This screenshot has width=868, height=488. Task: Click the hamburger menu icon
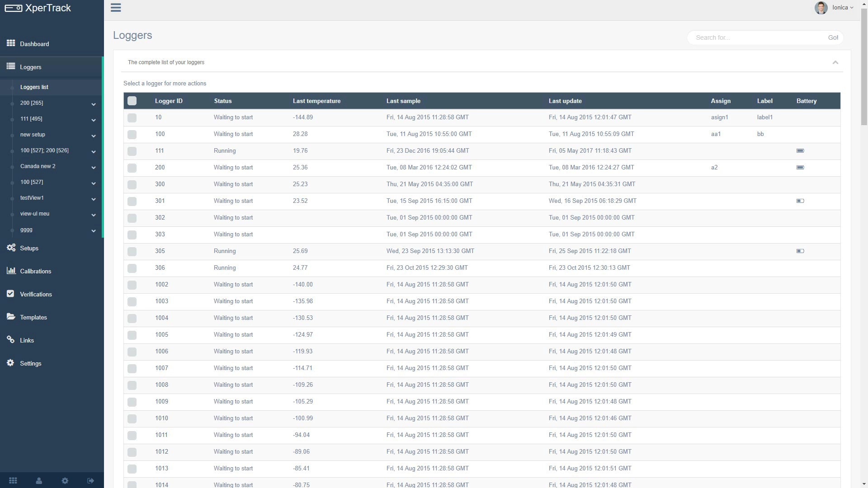coord(116,8)
